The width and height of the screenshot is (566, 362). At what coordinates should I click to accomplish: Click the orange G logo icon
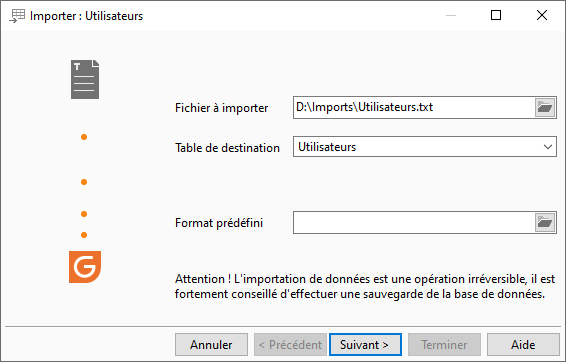click(x=85, y=267)
